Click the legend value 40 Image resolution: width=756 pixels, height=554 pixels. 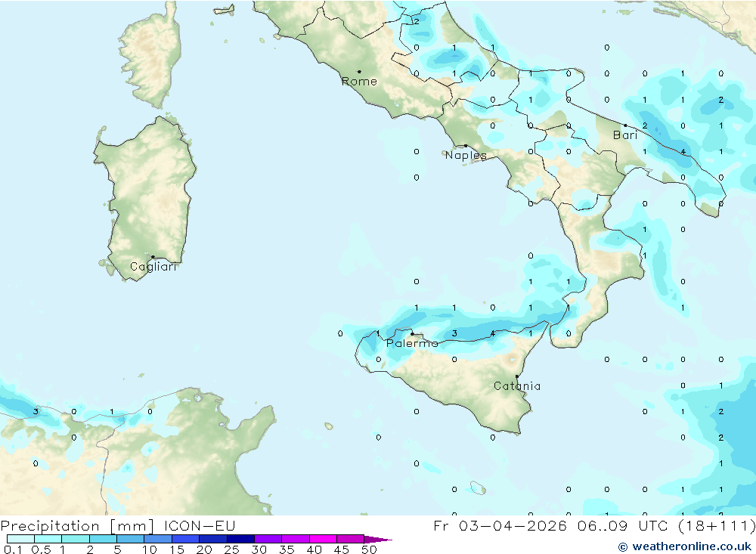(314, 549)
